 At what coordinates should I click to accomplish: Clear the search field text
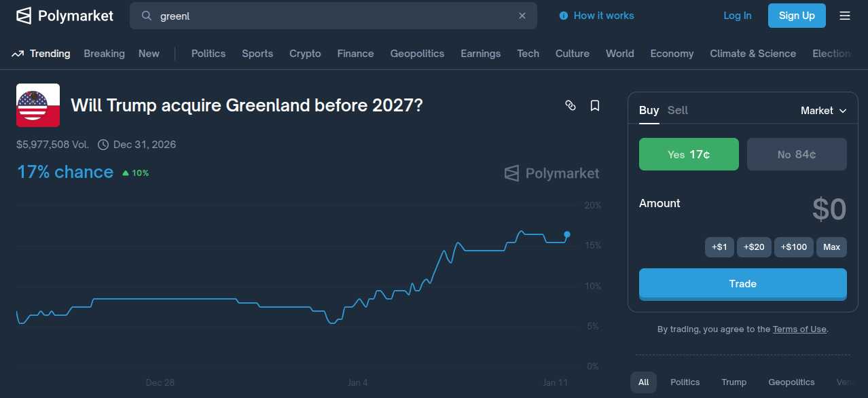(x=522, y=16)
